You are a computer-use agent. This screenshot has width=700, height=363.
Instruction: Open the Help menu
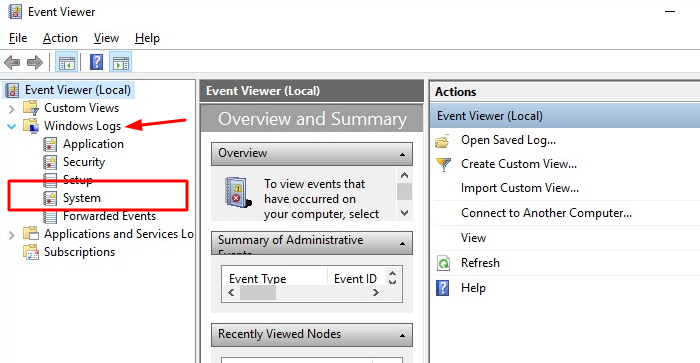[147, 38]
